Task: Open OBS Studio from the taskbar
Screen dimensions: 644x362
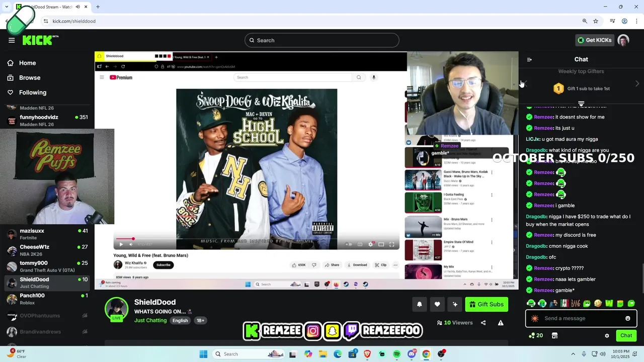Action: pyautogui.click(x=441, y=354)
